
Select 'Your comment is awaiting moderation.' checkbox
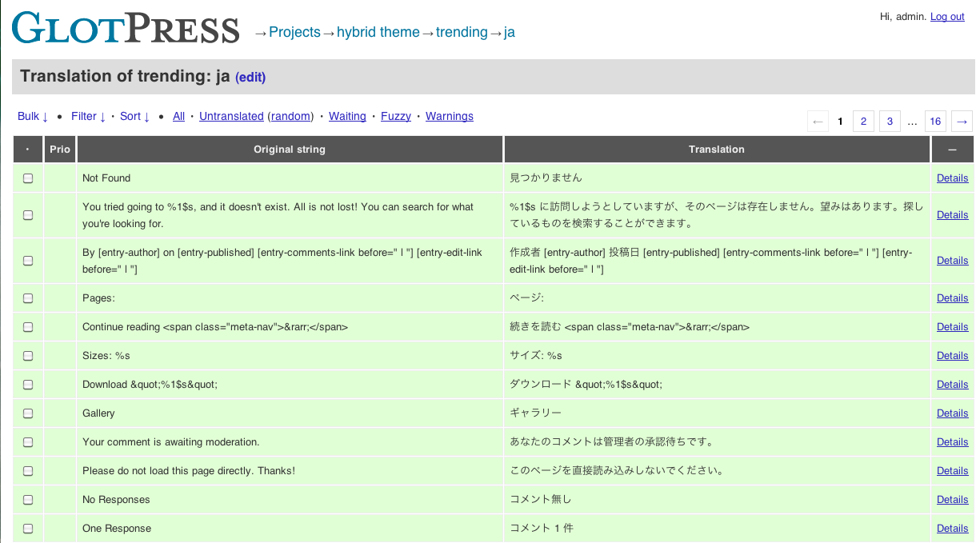pyautogui.click(x=28, y=442)
